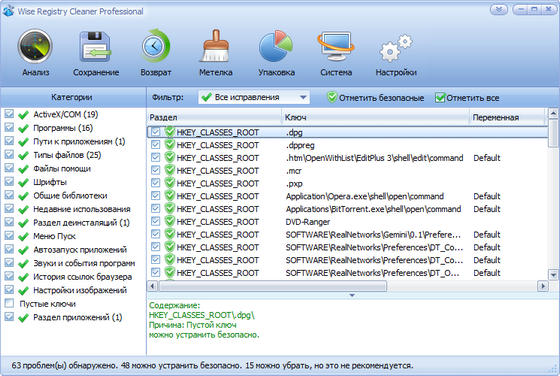Collapse details pane using small down arrow
This screenshot has width=560, height=376.
[x=352, y=295]
